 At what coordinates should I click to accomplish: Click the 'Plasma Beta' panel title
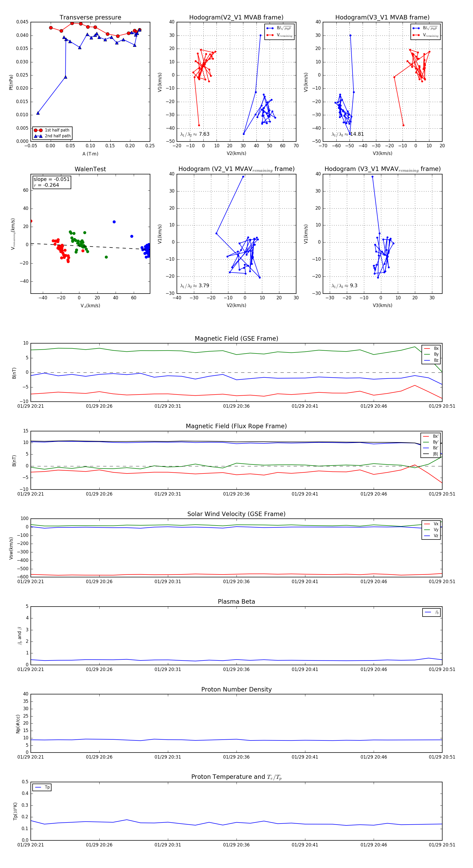pyautogui.click(x=236, y=602)
